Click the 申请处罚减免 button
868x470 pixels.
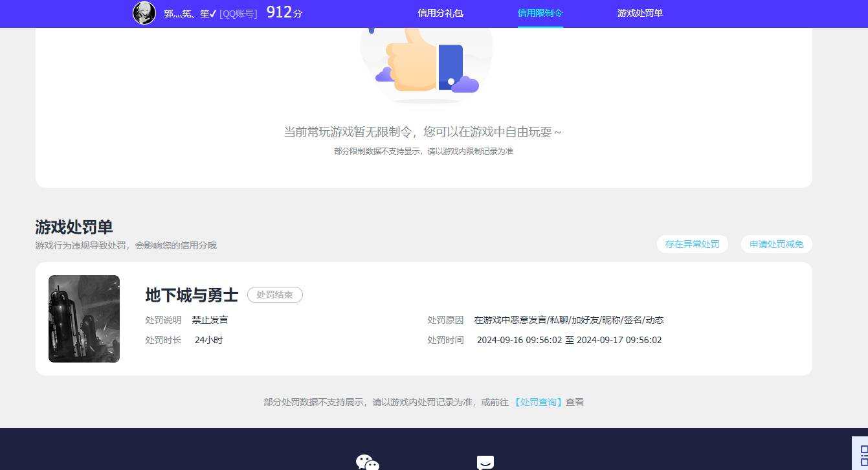pyautogui.click(x=776, y=244)
